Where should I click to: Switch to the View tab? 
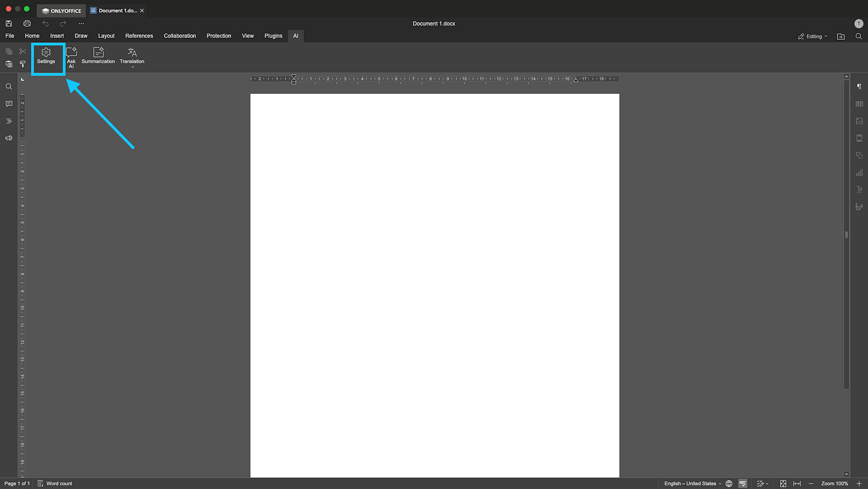248,36
